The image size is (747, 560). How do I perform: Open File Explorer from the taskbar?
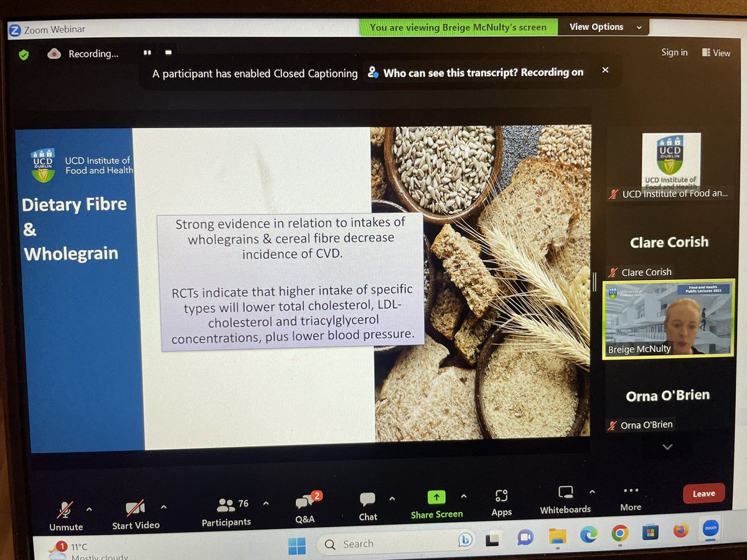pyautogui.click(x=557, y=536)
